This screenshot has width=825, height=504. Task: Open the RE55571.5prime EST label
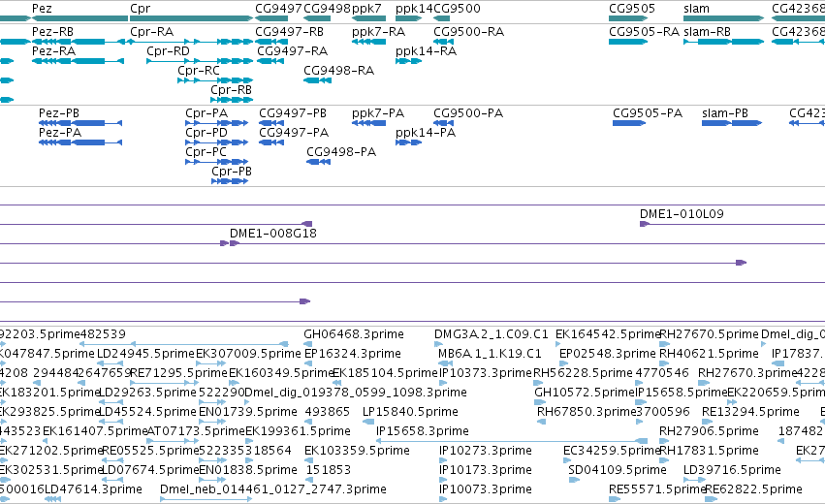click(x=657, y=489)
